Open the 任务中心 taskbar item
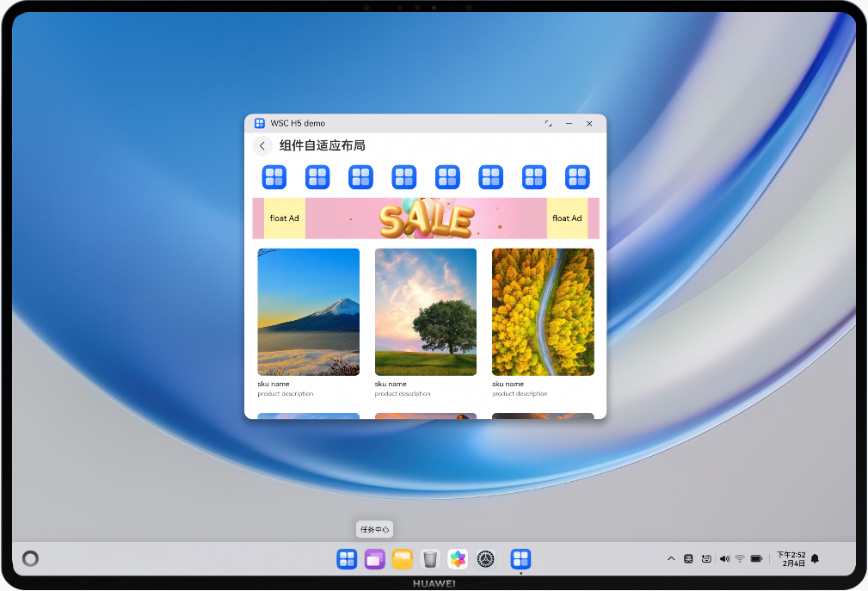The image size is (868, 591). (374, 529)
